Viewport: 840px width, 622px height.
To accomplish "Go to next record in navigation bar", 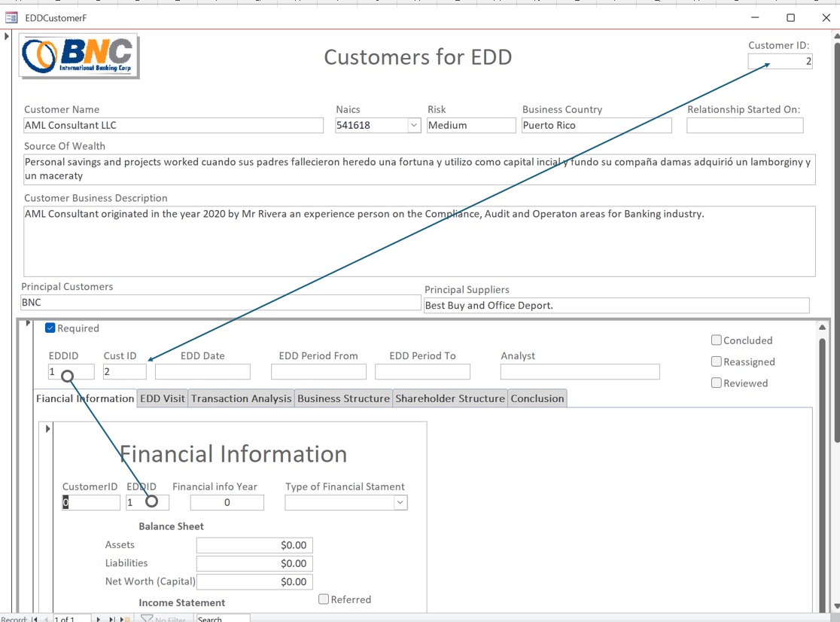I will click(x=99, y=619).
